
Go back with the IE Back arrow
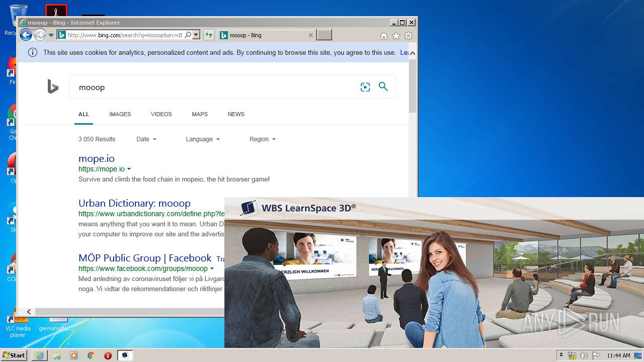pyautogui.click(x=26, y=35)
